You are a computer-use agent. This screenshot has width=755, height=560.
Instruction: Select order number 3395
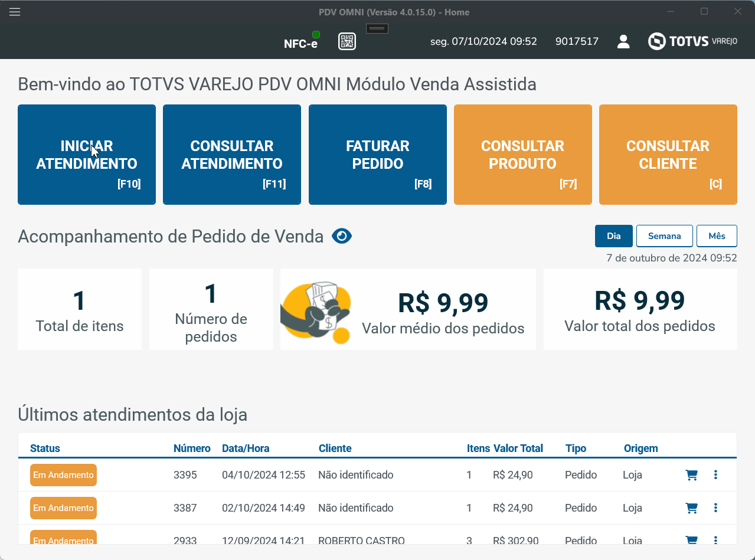(185, 475)
